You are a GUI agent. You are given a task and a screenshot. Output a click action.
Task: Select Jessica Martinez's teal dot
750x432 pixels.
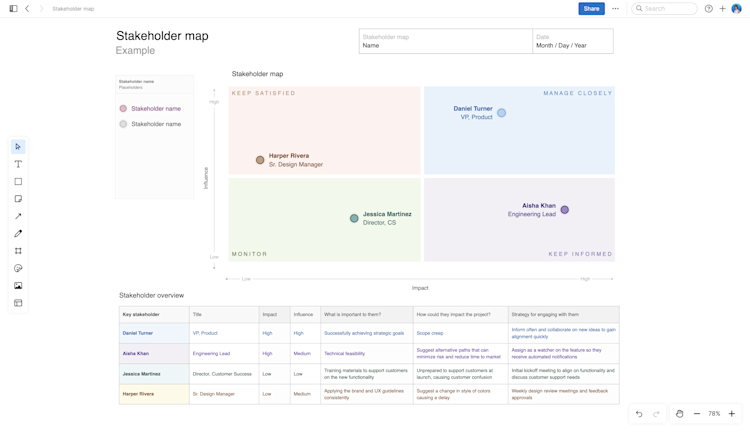[354, 218]
